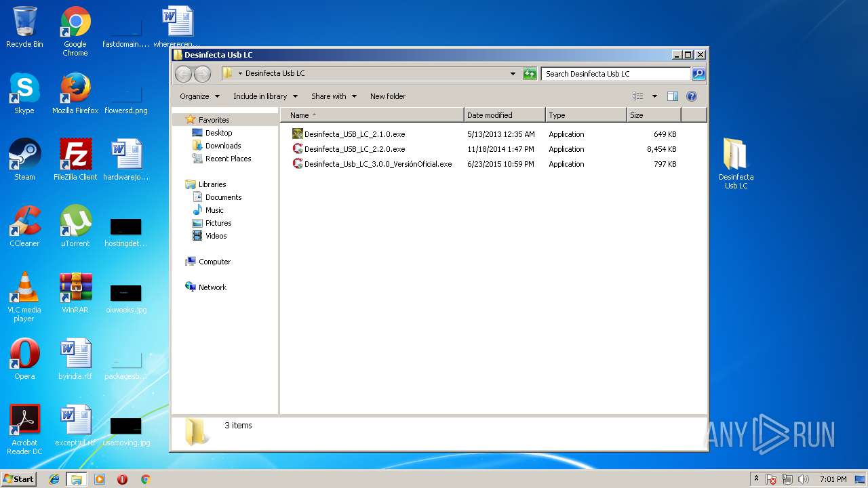
Task: Open Music library in navigation pane
Action: click(208, 210)
